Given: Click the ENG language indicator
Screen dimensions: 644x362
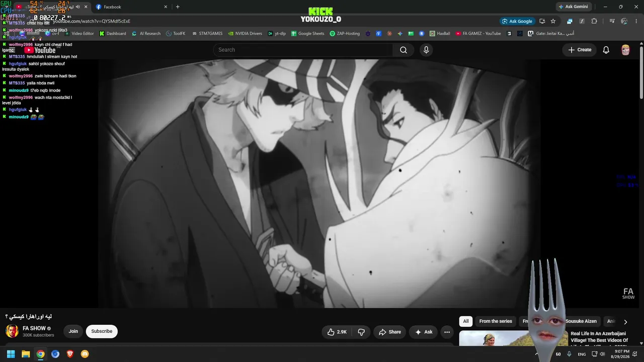Looking at the screenshot, I should [582, 354].
